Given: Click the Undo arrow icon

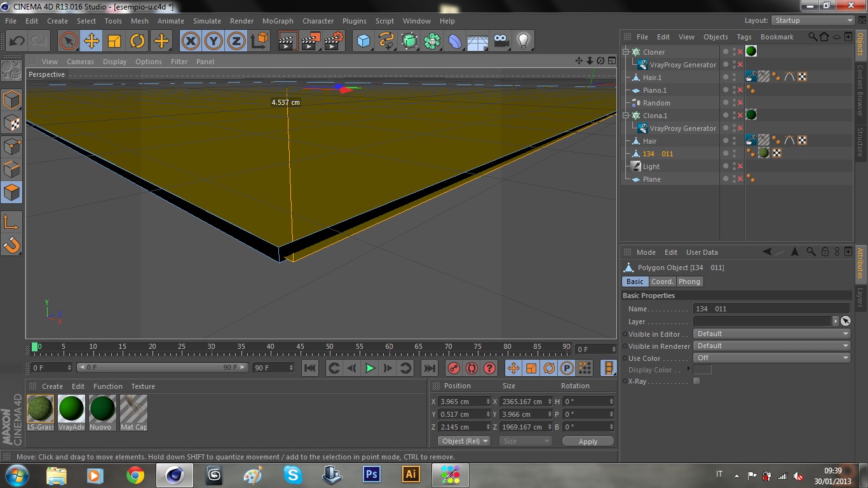Looking at the screenshot, I should tap(17, 41).
